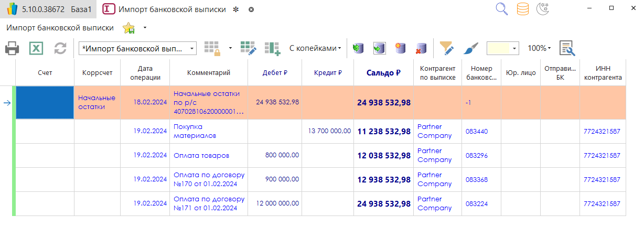Select the paintbrush formatting tool

tap(470, 48)
